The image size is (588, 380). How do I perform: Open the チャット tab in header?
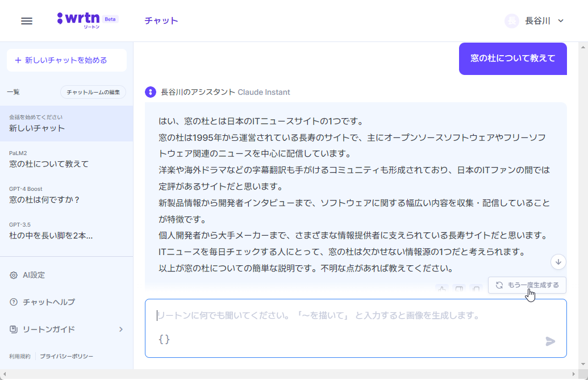[x=161, y=20]
